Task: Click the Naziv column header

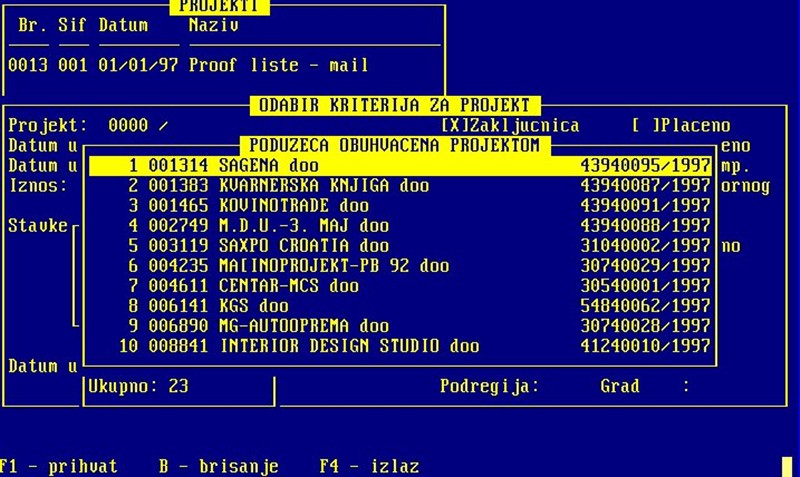Action: [x=214, y=25]
